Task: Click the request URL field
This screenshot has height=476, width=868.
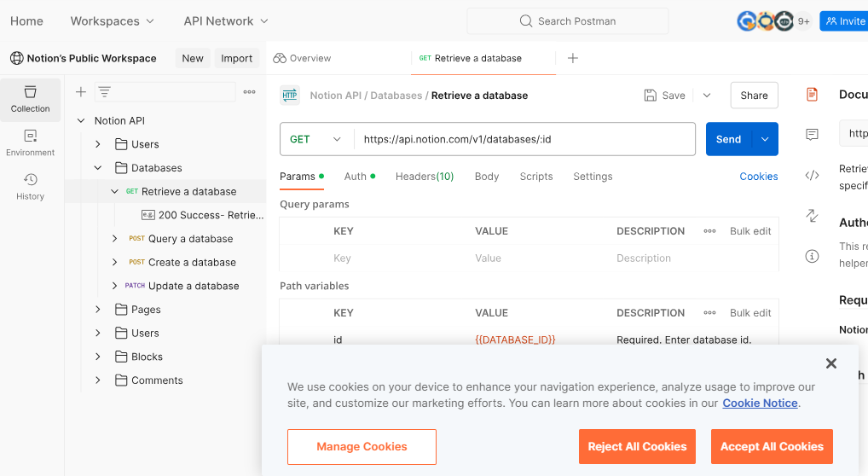Action: [524, 139]
